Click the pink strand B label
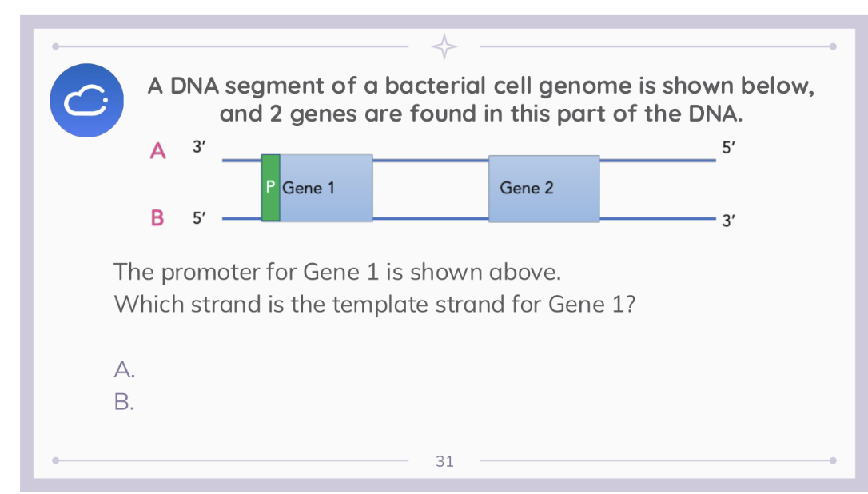868x494 pixels. click(x=157, y=217)
